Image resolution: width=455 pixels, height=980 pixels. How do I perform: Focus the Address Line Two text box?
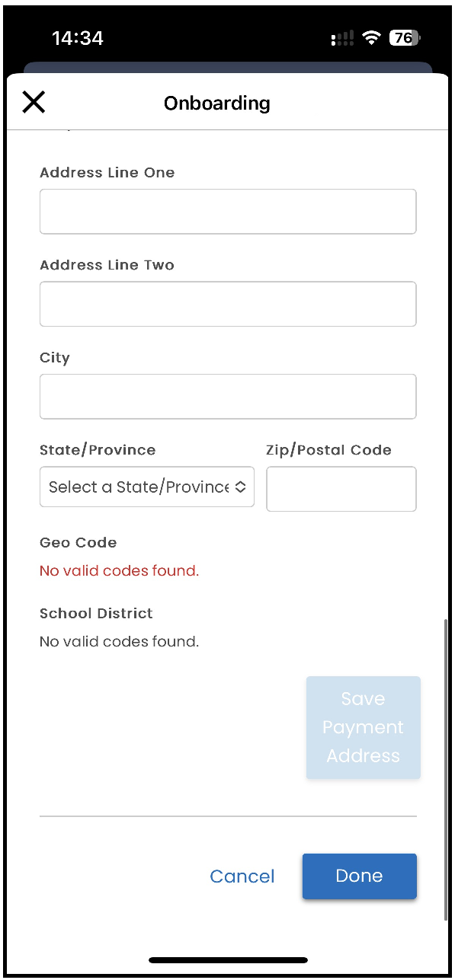click(228, 304)
